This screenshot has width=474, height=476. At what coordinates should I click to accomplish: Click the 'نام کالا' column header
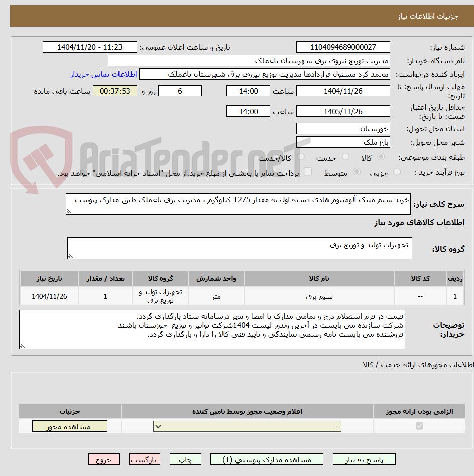point(319,278)
